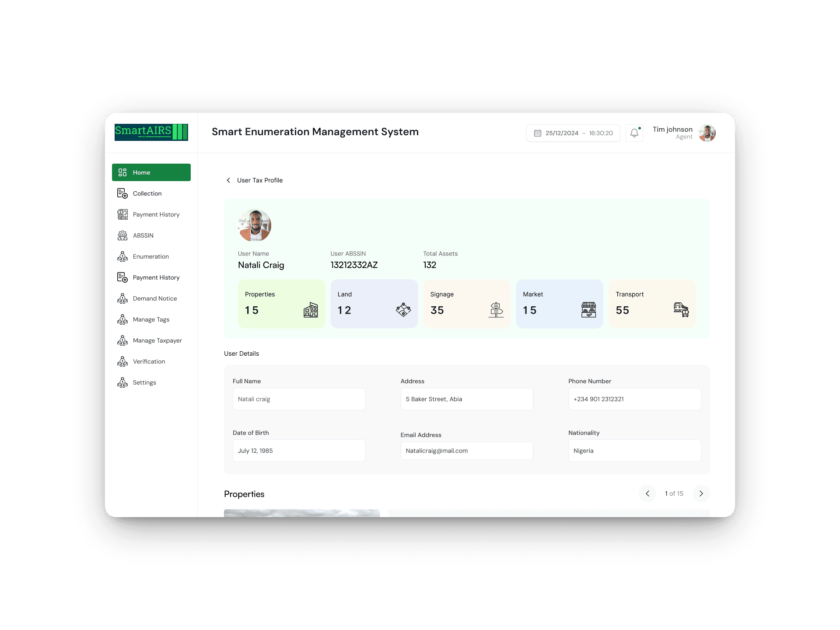Click the Market stall icon

(x=588, y=310)
